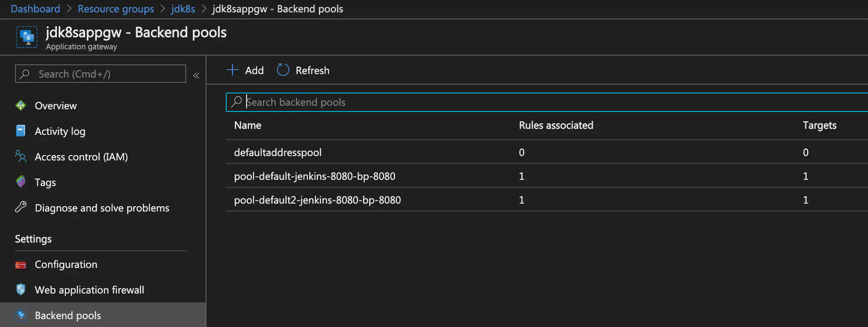Open the Web application firewall shield icon
The height and width of the screenshot is (327, 868).
point(20,290)
